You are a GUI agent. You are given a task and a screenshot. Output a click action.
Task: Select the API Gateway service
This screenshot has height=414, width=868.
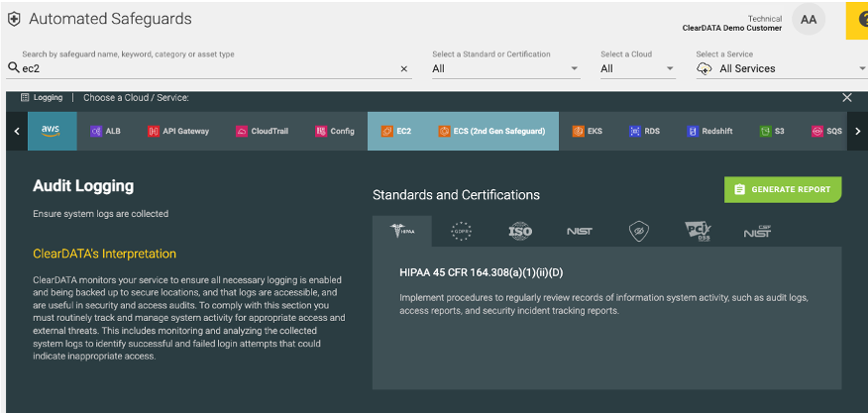click(x=178, y=131)
